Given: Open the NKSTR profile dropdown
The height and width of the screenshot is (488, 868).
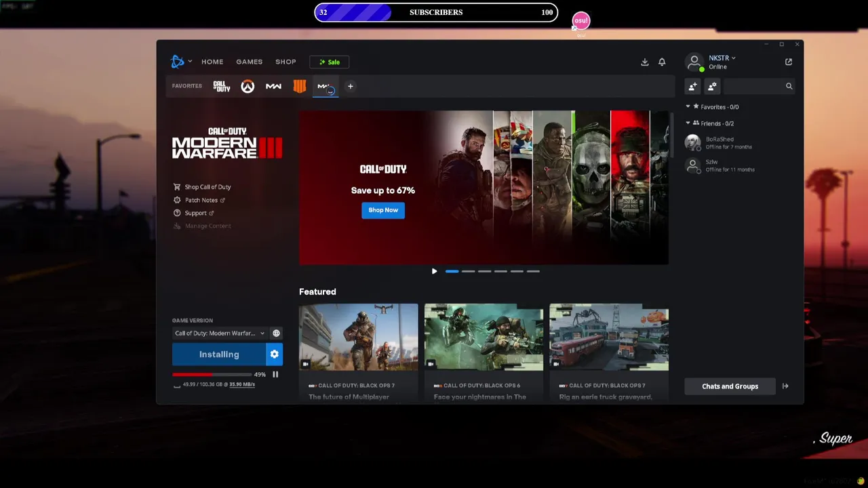Looking at the screenshot, I should [722, 58].
